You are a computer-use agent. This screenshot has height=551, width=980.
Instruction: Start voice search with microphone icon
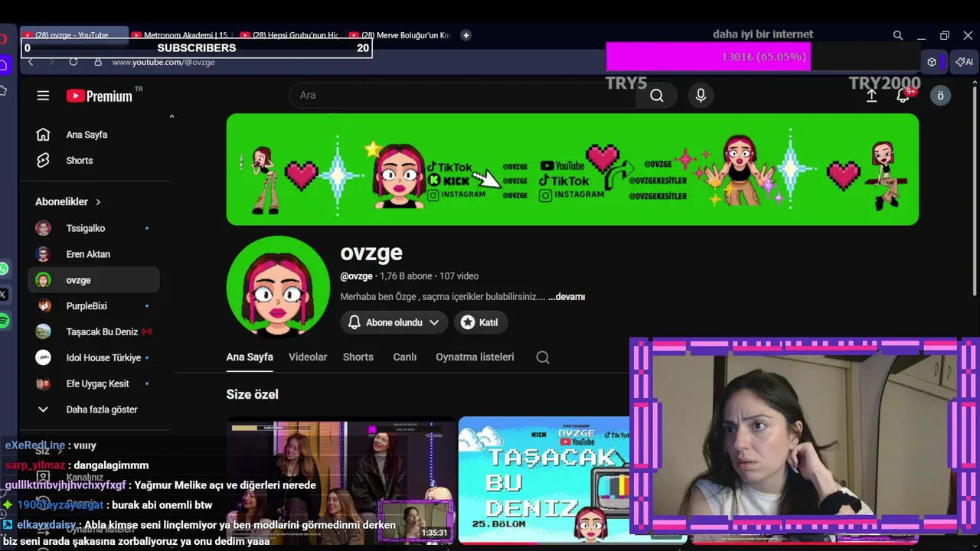coord(701,95)
